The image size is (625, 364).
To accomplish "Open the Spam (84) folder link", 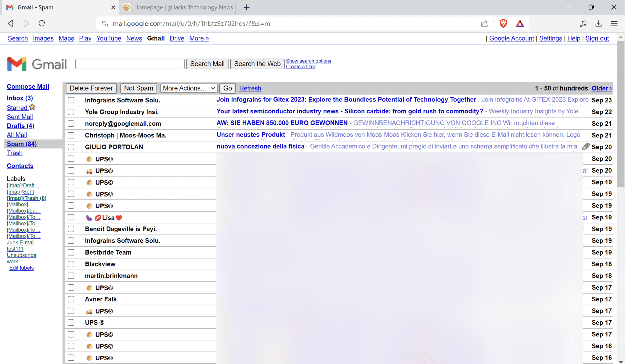I will [x=21, y=144].
